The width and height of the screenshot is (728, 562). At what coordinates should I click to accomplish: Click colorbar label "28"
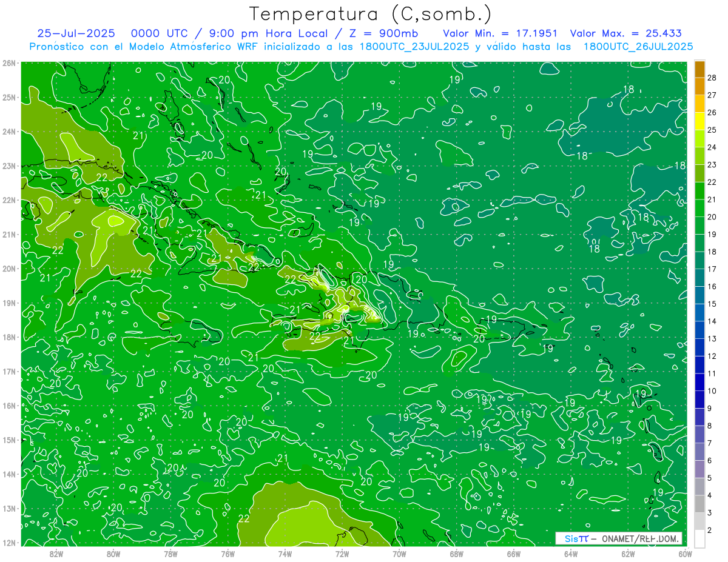[x=712, y=78]
